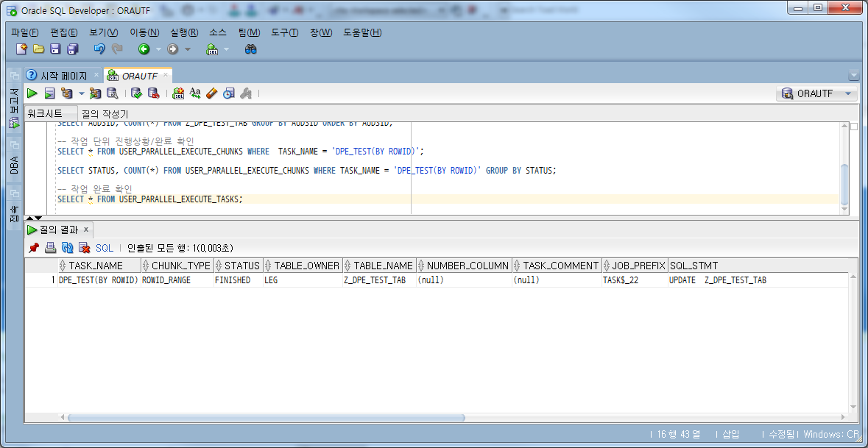Click the JOB_PREFIX column header
Image resolution: width=868 pixels, height=448 pixels.
[635, 266]
